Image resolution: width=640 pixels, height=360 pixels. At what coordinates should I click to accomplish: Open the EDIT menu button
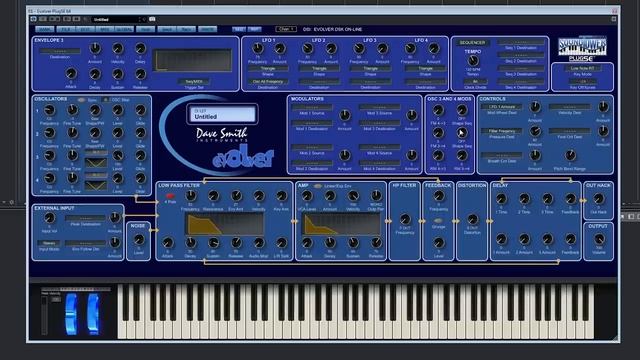coord(85,29)
